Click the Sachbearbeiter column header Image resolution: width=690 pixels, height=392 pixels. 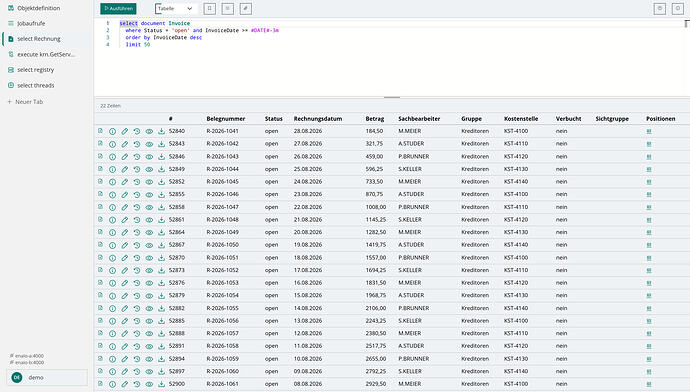pyautogui.click(x=419, y=119)
